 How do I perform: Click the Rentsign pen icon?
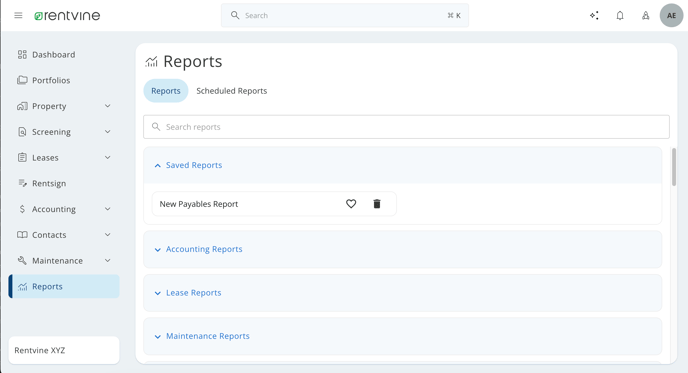pyautogui.click(x=22, y=183)
